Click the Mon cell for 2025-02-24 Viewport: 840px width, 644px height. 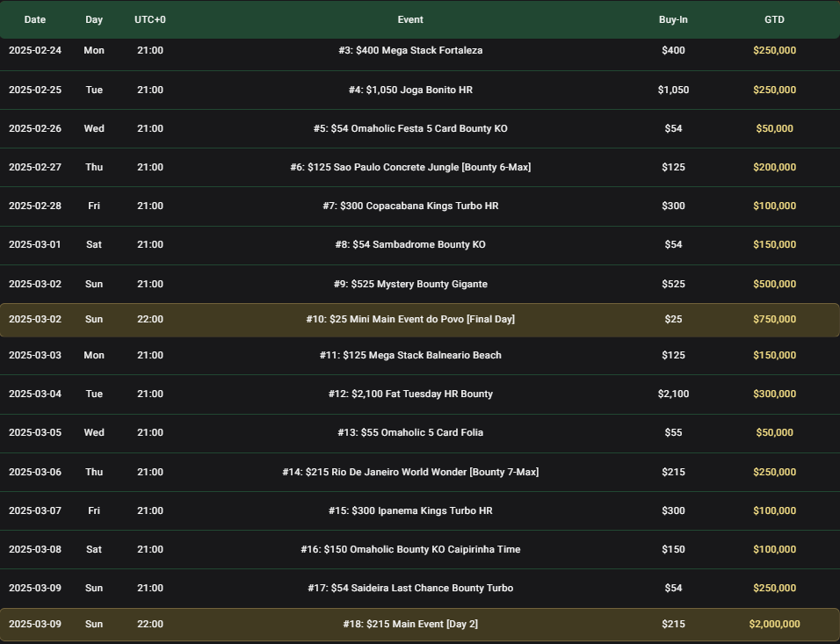pyautogui.click(x=94, y=50)
